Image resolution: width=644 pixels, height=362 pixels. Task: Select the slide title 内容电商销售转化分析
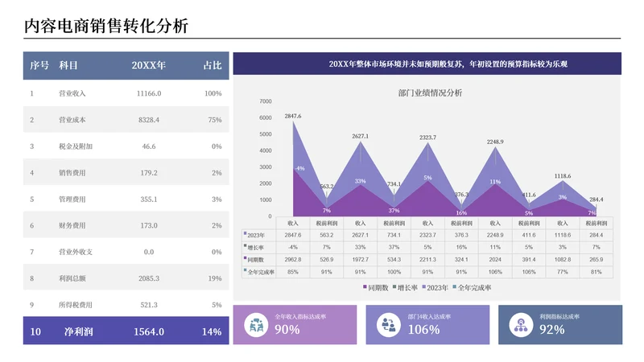tap(106, 26)
